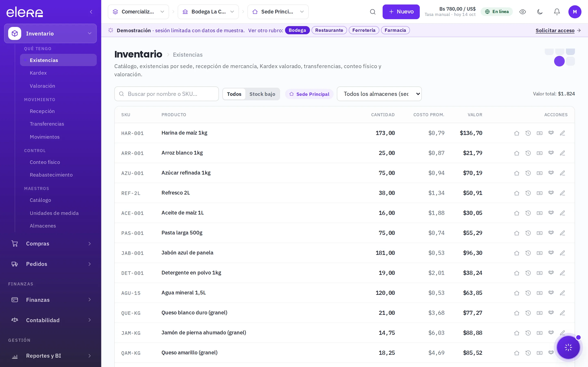Toggle visibility with the eye icon
The width and height of the screenshot is (588, 367).
click(x=522, y=12)
